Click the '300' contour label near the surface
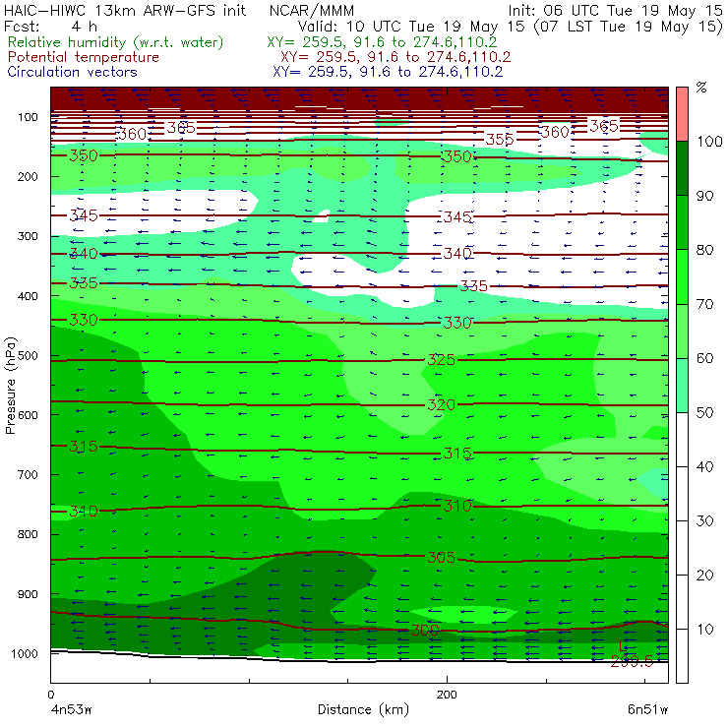The width and height of the screenshot is (728, 728). pos(425,630)
